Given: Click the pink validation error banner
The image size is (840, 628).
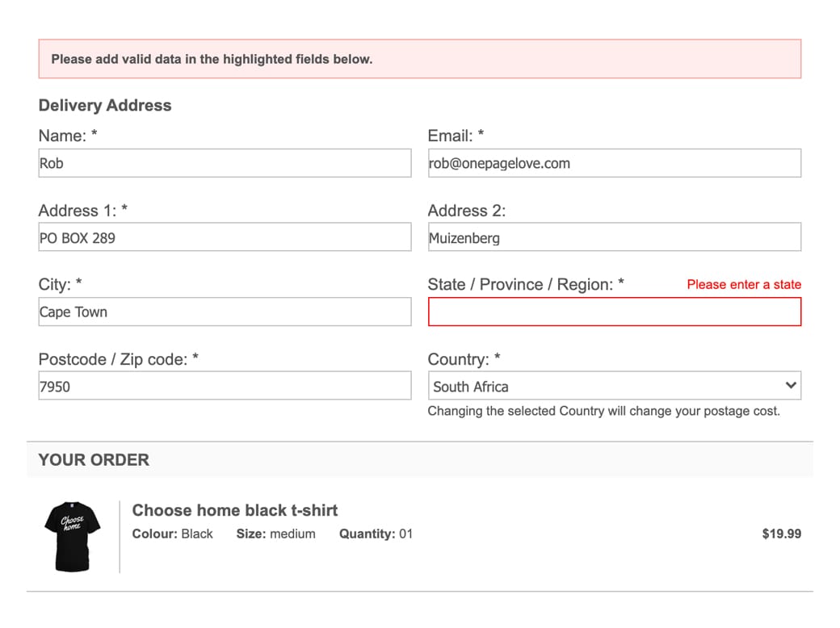Looking at the screenshot, I should tap(419, 59).
